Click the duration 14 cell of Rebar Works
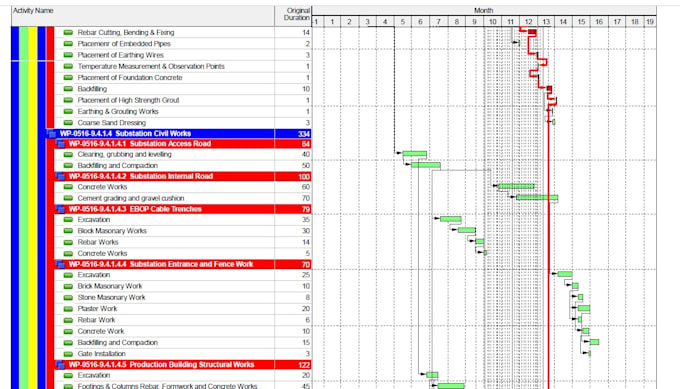This screenshot has width=680, height=389. pos(293,242)
